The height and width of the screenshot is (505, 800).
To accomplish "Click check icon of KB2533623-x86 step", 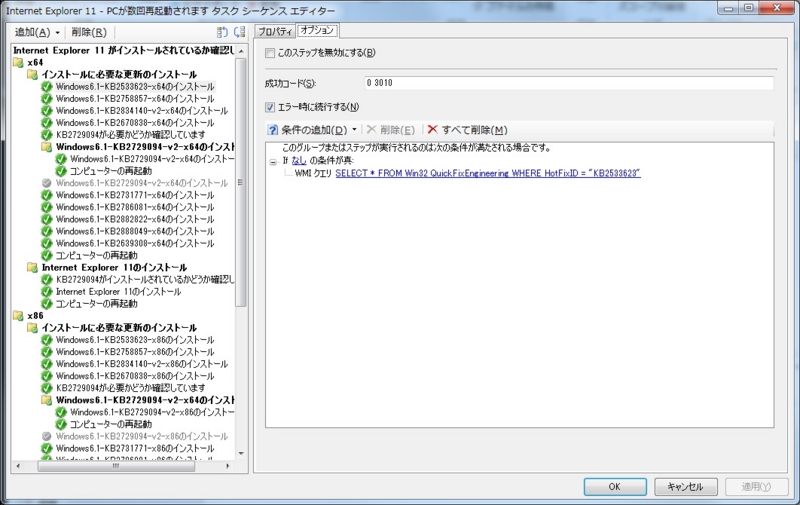I will point(47,340).
